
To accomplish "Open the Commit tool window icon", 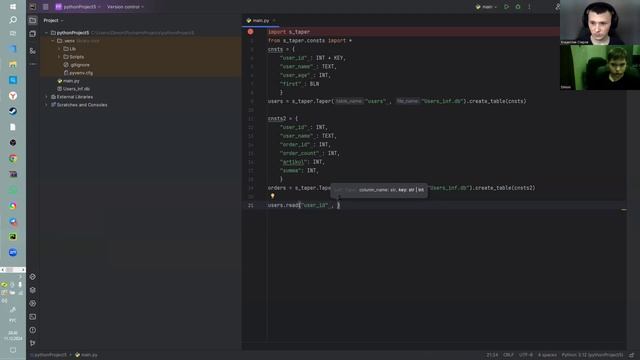I will [x=33, y=34].
